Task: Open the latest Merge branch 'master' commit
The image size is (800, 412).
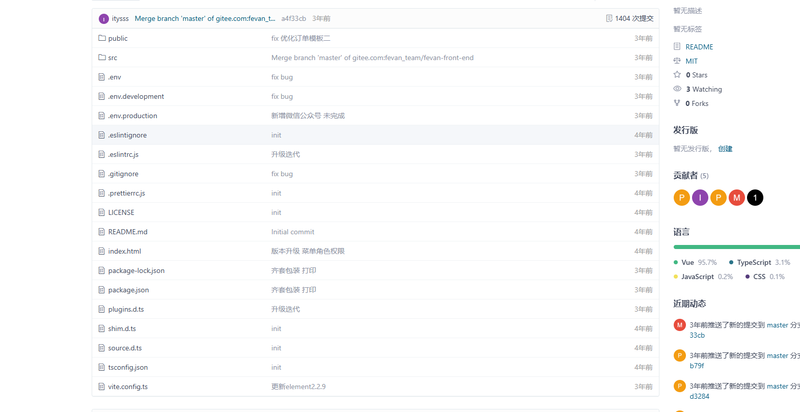Action: point(205,18)
